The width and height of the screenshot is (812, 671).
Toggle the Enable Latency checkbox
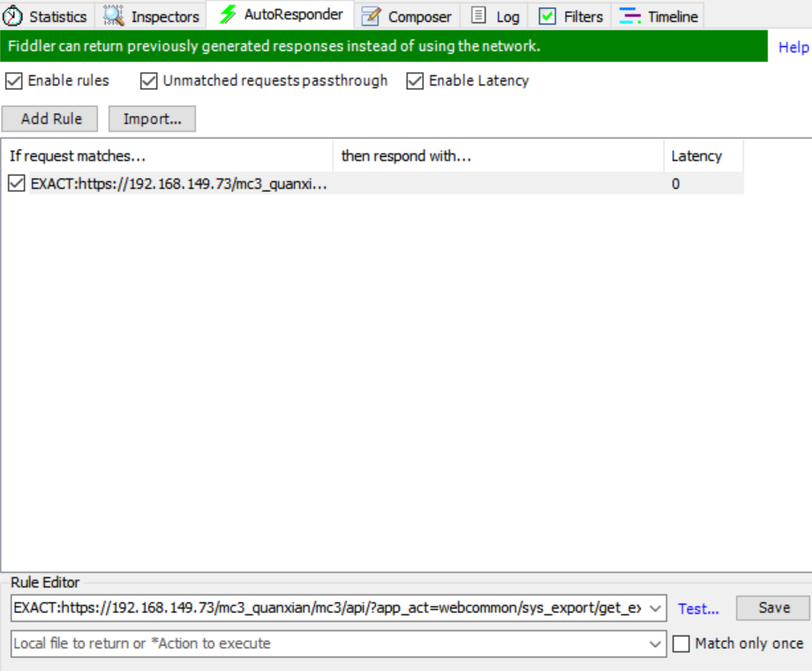[x=414, y=80]
